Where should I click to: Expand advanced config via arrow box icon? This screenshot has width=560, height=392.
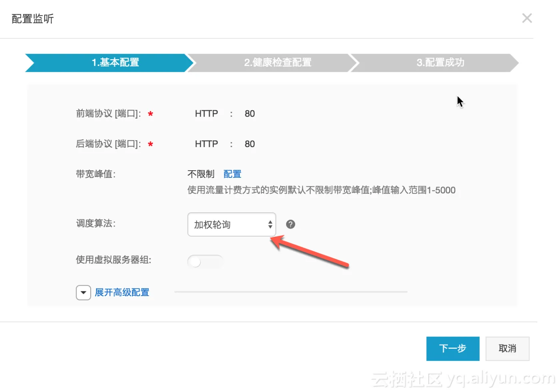tap(83, 293)
